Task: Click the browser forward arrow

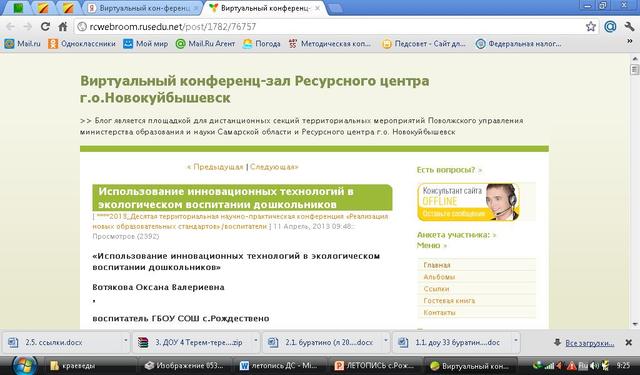Action: click(x=28, y=27)
